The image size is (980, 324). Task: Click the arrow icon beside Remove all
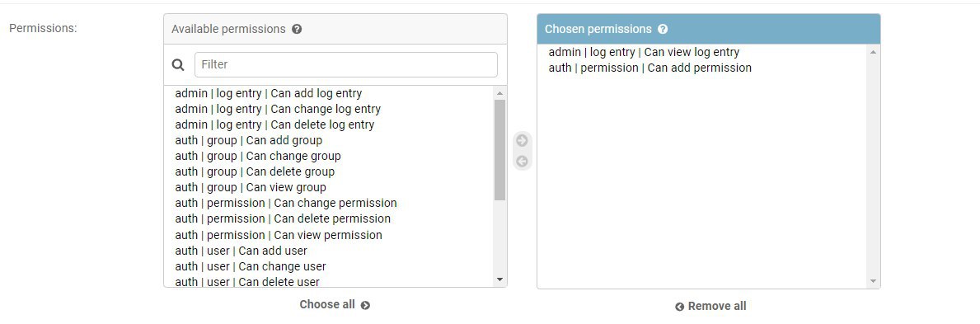tap(679, 307)
